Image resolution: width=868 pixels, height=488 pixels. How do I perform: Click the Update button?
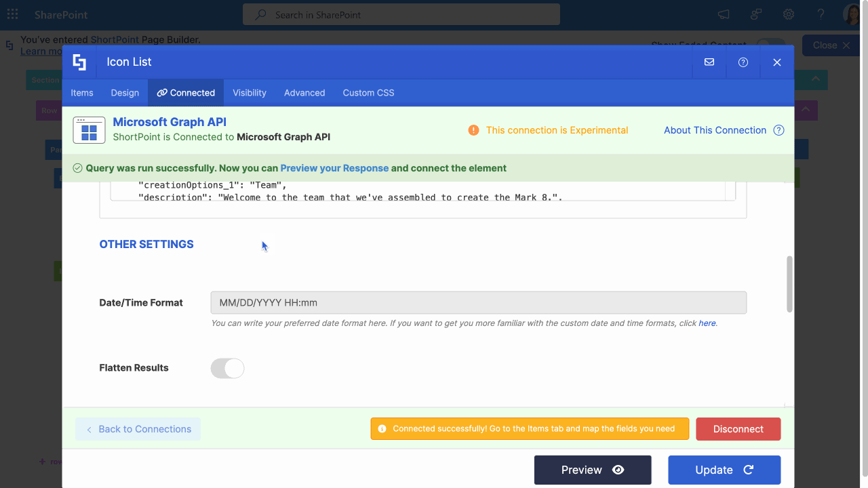(724, 470)
